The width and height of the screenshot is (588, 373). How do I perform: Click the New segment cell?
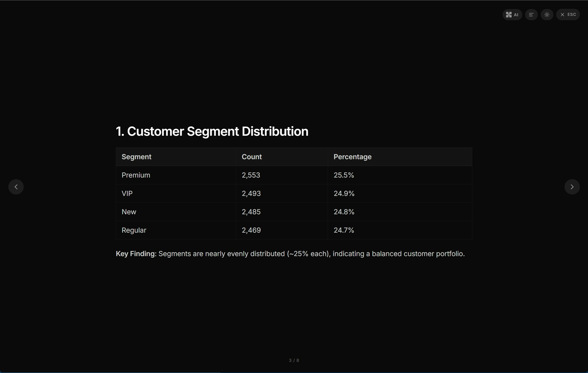click(176, 212)
